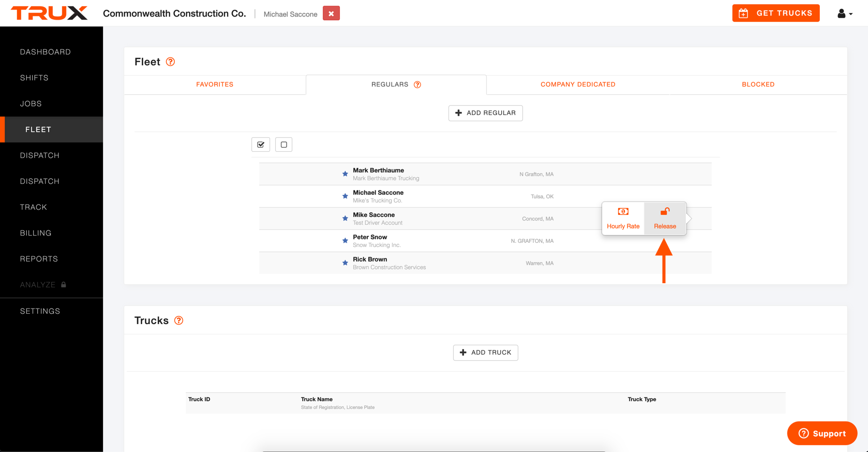Deselect all regulars with the empty box
868x452 pixels.
[283, 144]
